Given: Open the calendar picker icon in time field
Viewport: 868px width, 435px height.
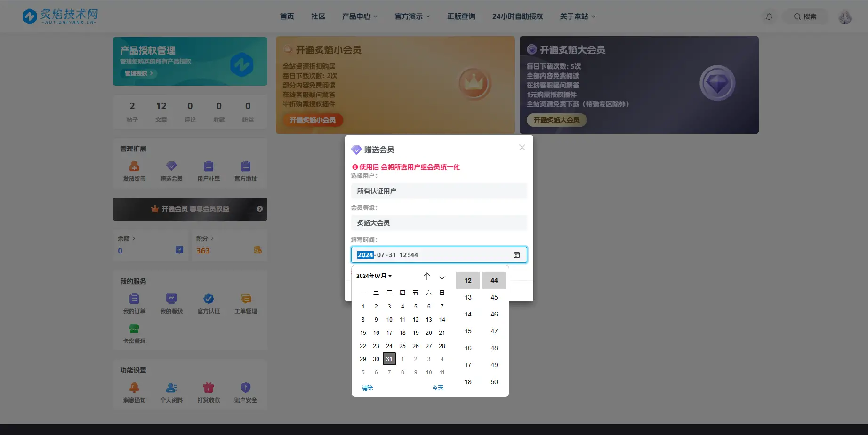Looking at the screenshot, I should point(516,255).
